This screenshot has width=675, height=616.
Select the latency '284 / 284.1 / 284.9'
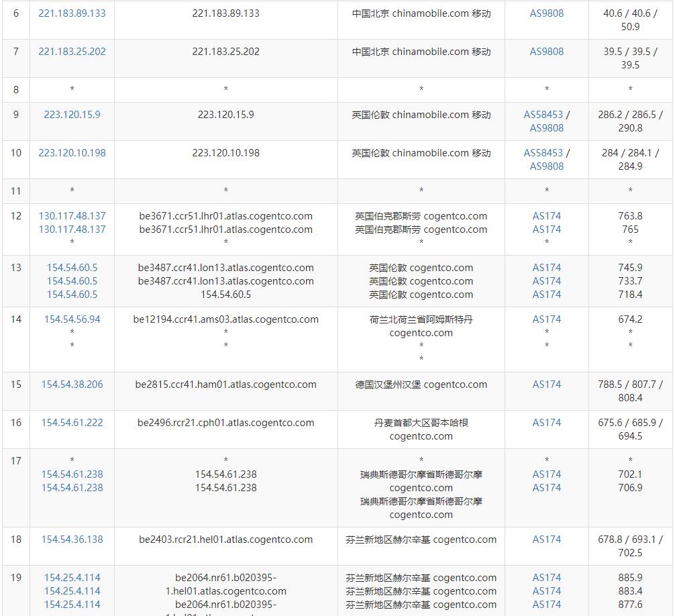pos(630,160)
